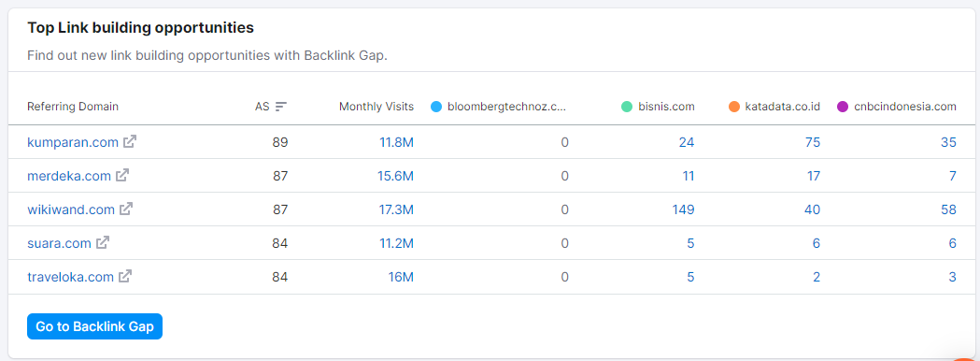Select the Referring Domain column header
The height and width of the screenshot is (361, 980).
click(73, 107)
